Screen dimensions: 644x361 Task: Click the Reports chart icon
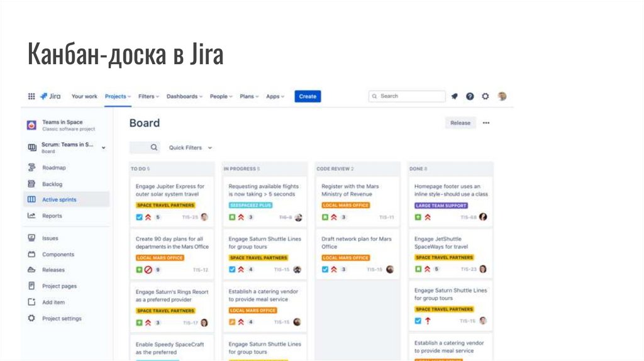(x=31, y=215)
